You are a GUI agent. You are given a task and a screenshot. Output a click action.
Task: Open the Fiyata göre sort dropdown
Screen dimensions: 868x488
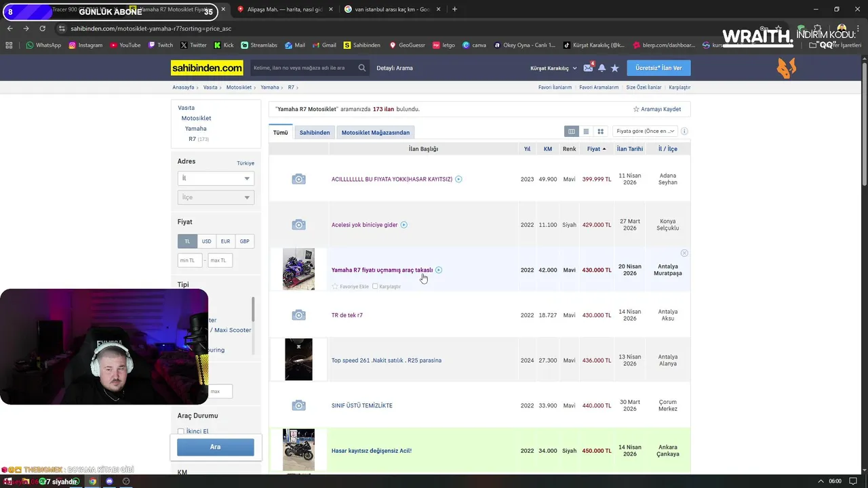(646, 131)
